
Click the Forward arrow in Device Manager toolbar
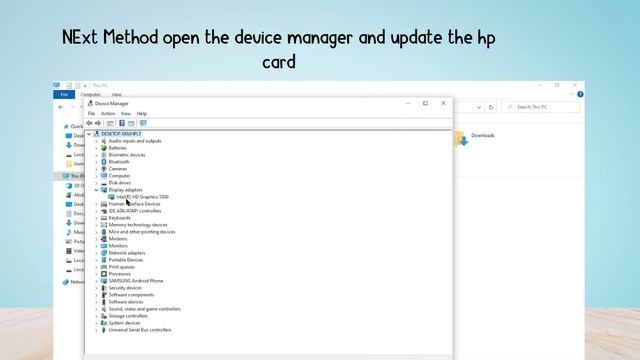[98, 123]
